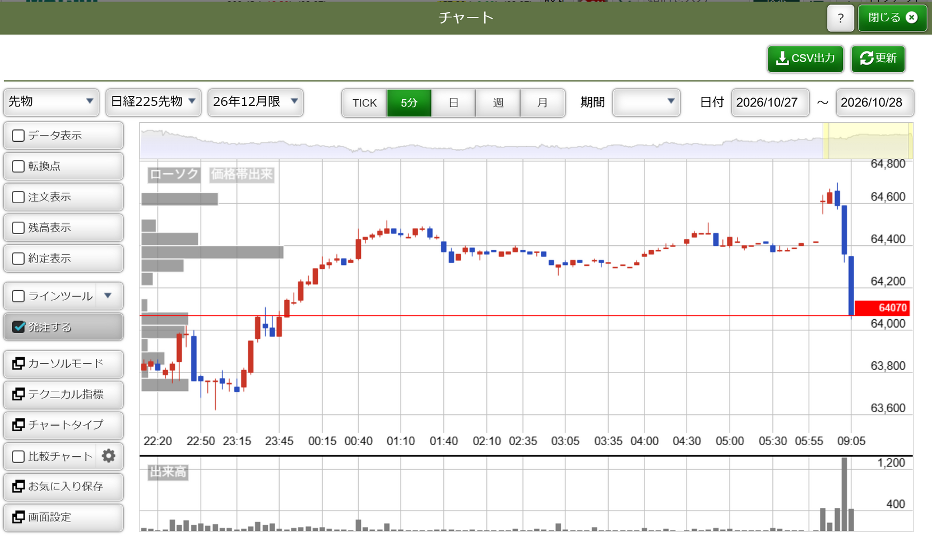
Task: Click the end date field 2026/10/28
Action: click(x=875, y=102)
